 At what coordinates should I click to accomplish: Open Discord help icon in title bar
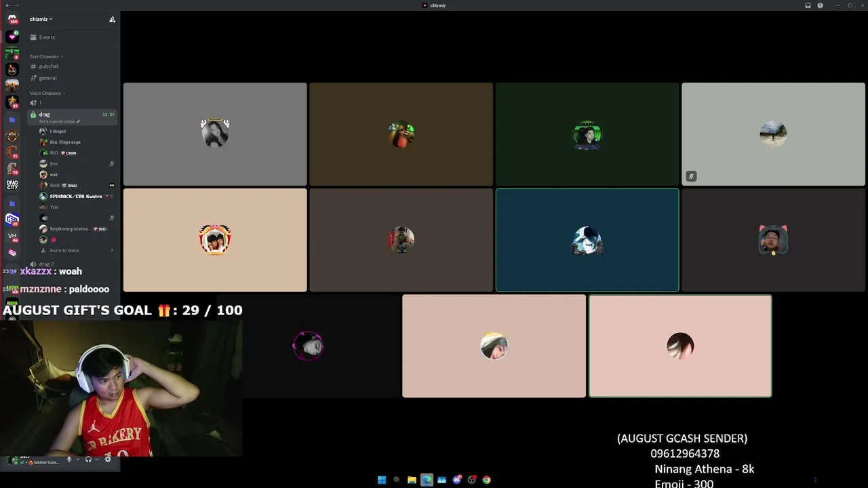point(820,5)
